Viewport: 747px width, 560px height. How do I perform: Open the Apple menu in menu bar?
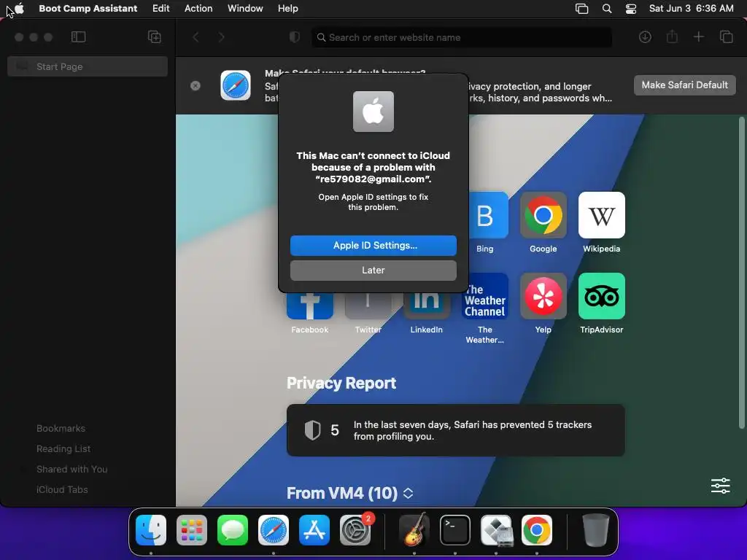[20, 8]
